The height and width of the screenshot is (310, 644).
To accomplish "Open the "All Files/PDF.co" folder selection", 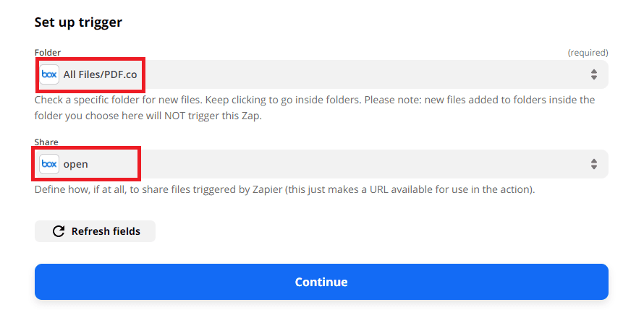I will [x=100, y=74].
